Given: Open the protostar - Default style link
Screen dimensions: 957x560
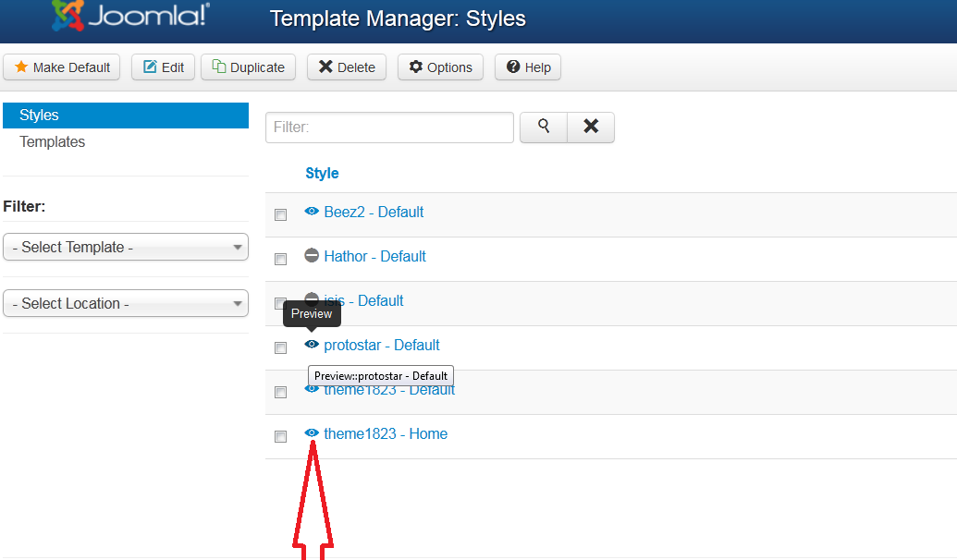Looking at the screenshot, I should pos(382,346).
